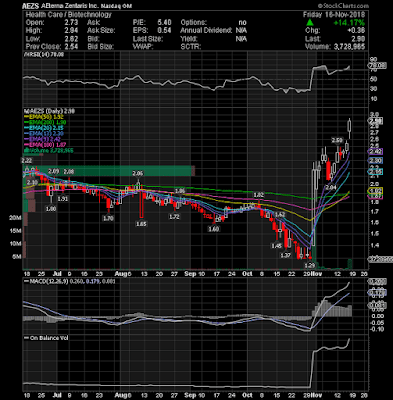Select the StockCharts.com watermark link
The width and height of the screenshot is (393, 400).
343,6
